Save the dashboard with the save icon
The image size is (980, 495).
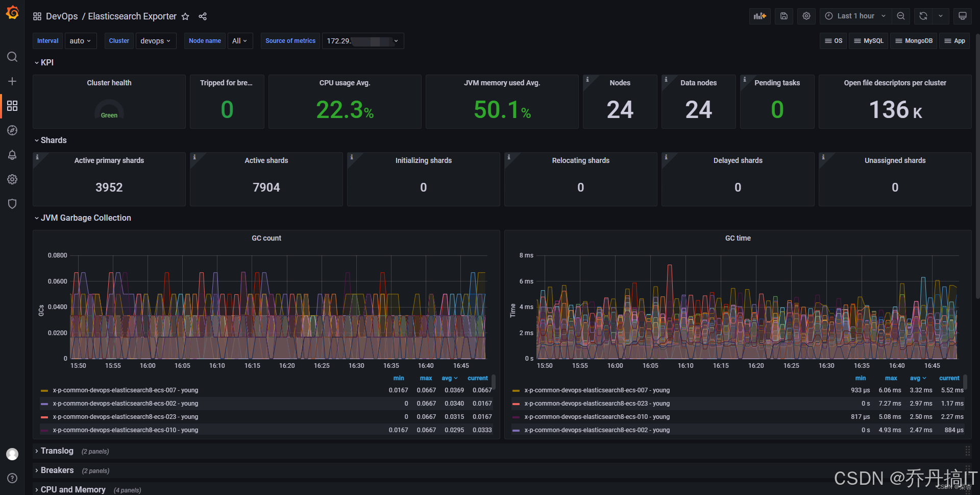click(784, 16)
